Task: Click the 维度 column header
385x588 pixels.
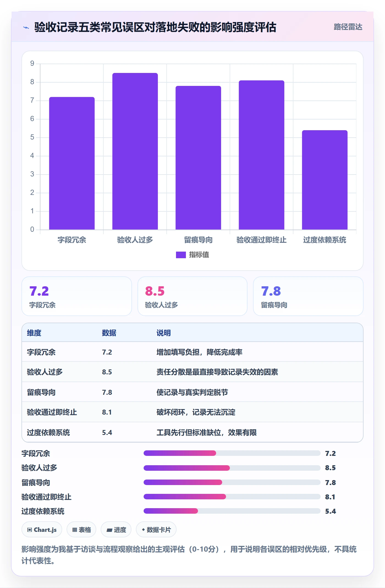Action: tap(34, 333)
